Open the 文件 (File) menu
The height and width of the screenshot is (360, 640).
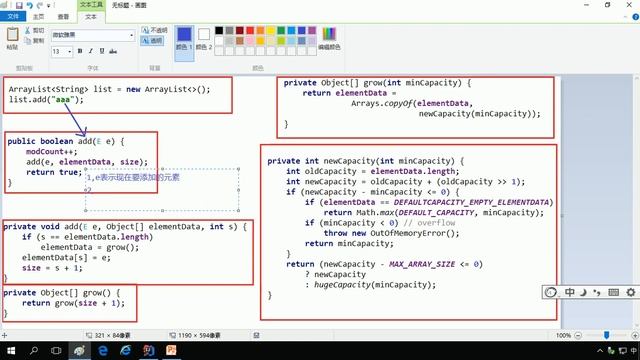pyautogui.click(x=13, y=16)
